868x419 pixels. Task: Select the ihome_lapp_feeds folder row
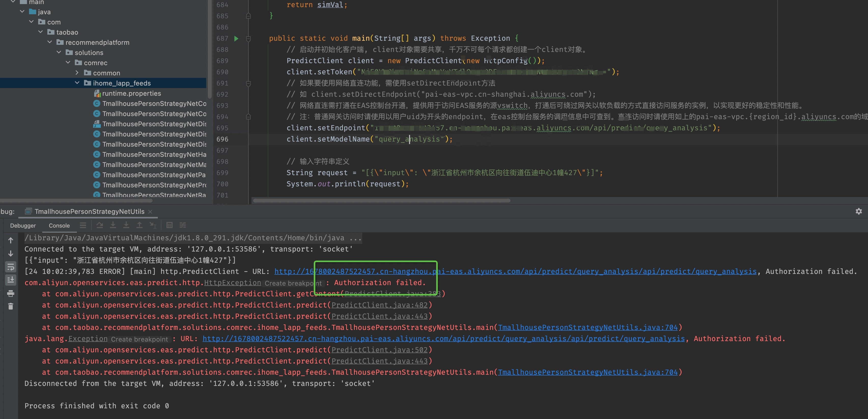103,83
